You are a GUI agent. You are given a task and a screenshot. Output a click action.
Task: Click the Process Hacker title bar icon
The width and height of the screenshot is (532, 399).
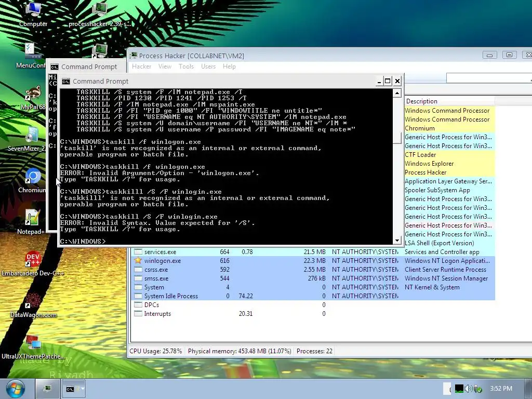click(134, 56)
